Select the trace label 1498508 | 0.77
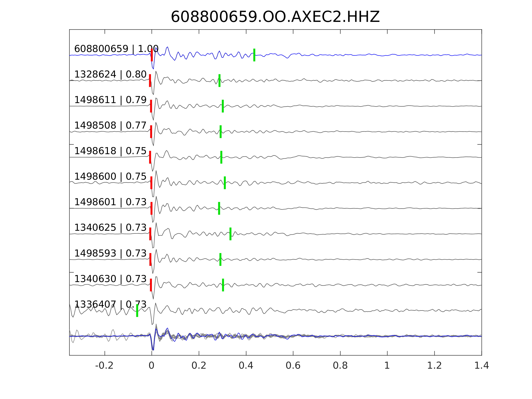The width and height of the screenshot is (532, 399). click(110, 125)
